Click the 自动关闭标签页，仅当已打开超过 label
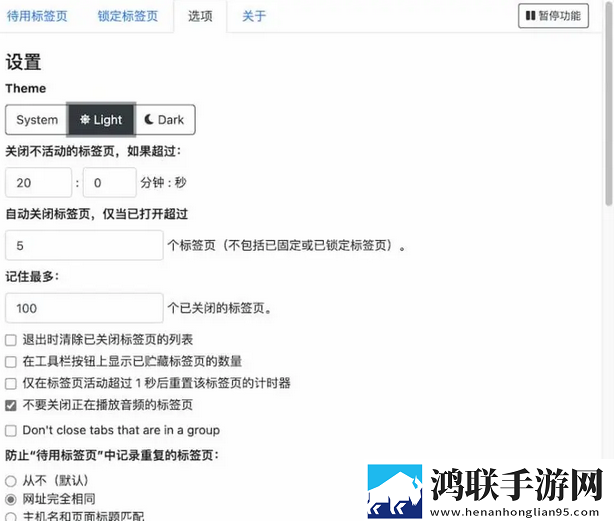This screenshot has width=614, height=524. pos(97,214)
